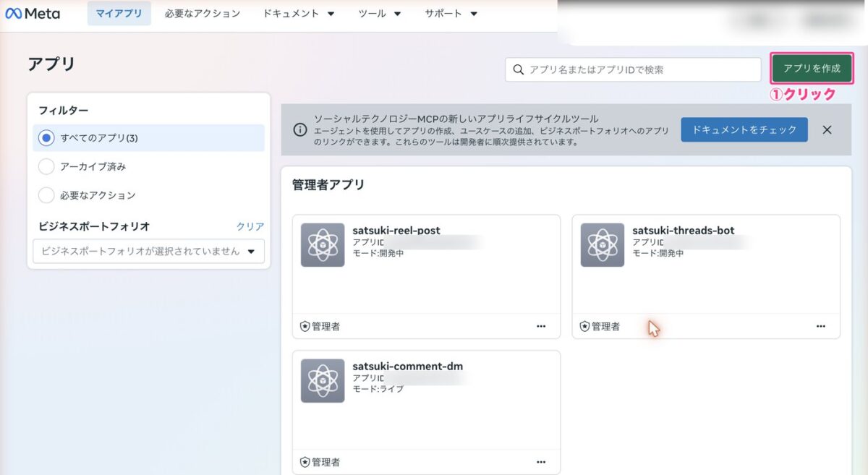Viewport: 868px width, 475px height.
Task: Click アプリを作成 button
Action: [x=812, y=69]
